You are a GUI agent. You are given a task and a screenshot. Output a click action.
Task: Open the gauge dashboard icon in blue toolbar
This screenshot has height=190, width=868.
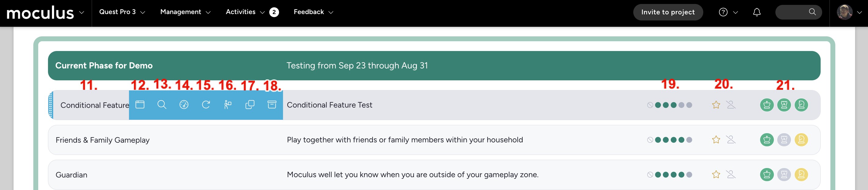tap(184, 105)
